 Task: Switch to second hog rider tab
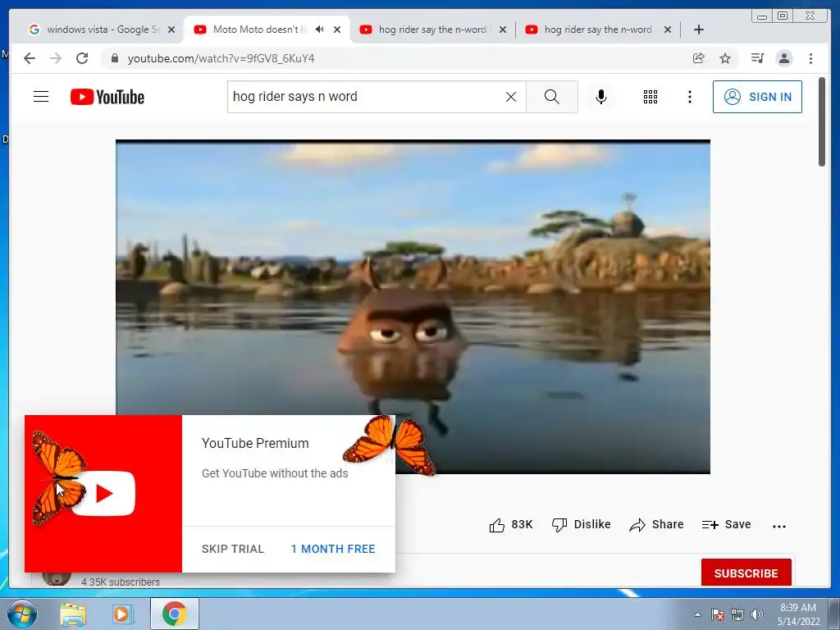click(x=431, y=30)
